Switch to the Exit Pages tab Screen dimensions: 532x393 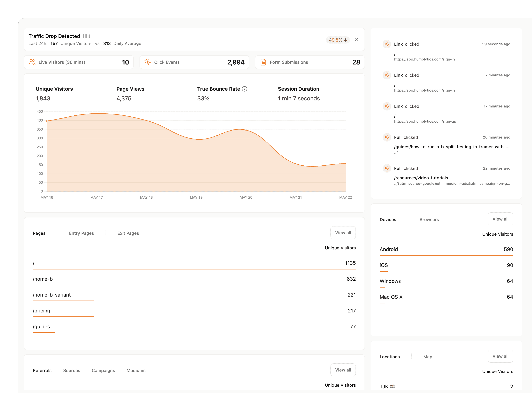128,233
